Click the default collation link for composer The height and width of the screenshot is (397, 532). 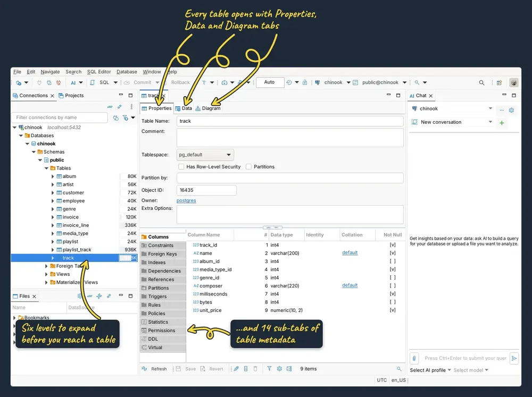click(350, 285)
